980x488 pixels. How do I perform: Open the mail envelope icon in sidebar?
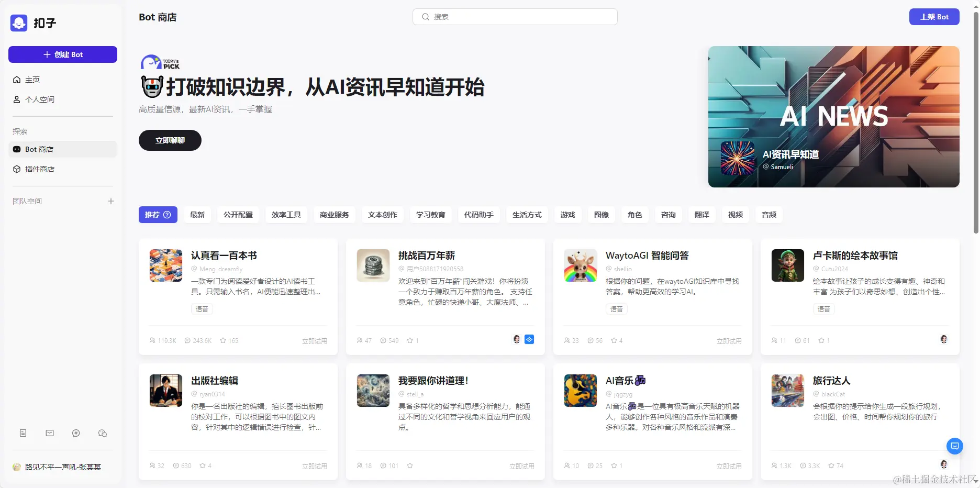click(x=50, y=433)
